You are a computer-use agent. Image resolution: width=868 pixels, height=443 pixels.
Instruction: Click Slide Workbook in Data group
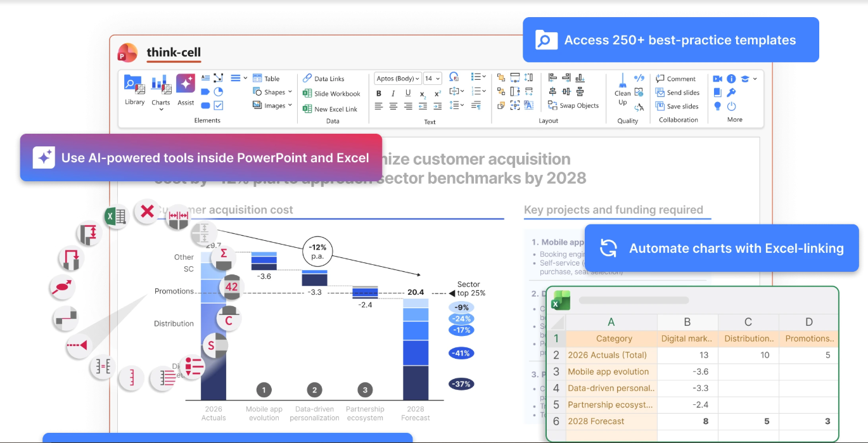point(331,94)
